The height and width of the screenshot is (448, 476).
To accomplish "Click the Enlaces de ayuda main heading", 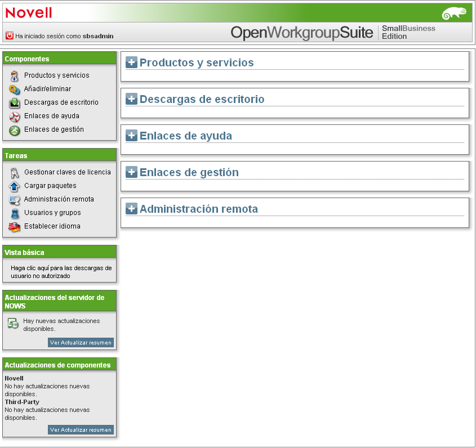I will coord(186,136).
